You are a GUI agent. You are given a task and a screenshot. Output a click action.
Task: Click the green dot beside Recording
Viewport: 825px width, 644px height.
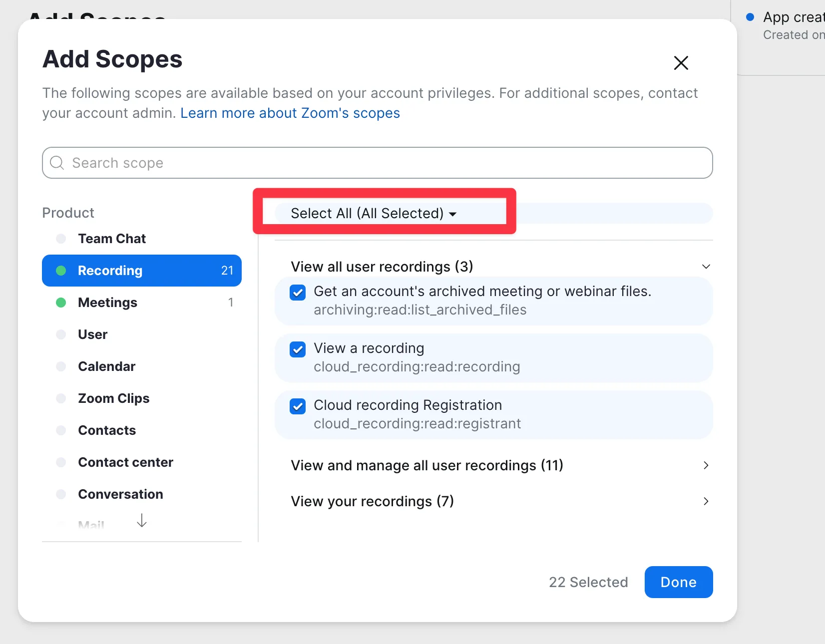pyautogui.click(x=61, y=271)
